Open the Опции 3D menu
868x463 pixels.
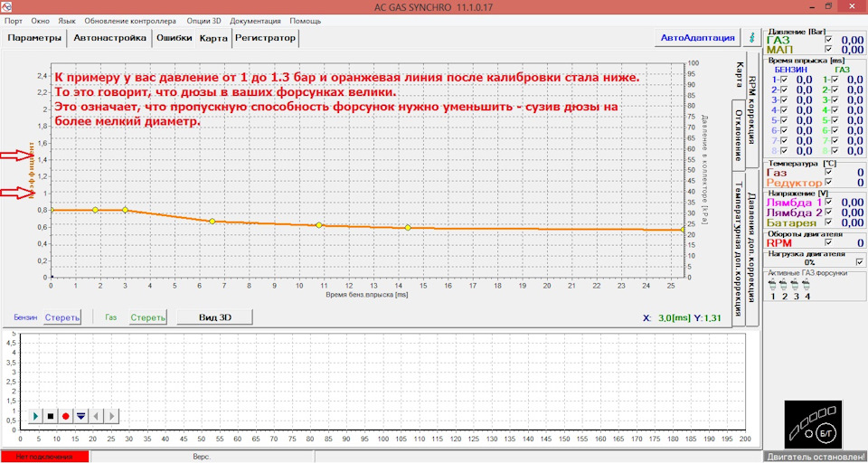tap(203, 21)
